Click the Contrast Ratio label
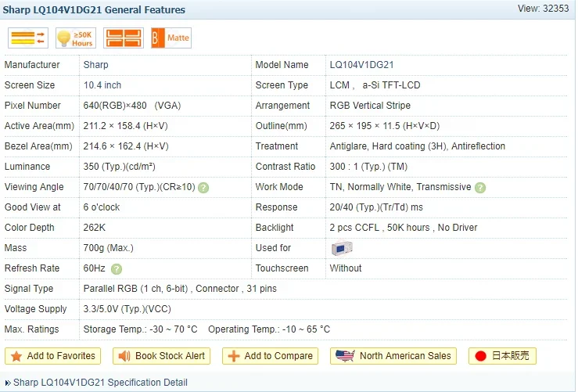 285,167
